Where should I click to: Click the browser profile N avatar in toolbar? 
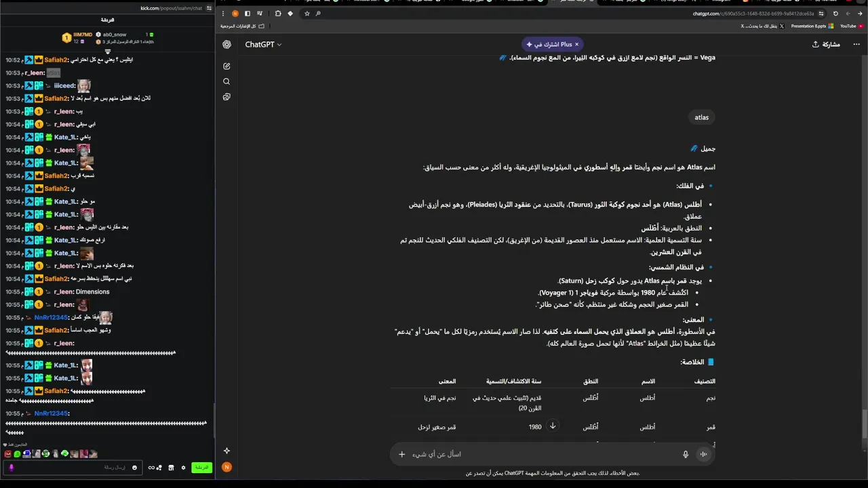click(x=235, y=14)
